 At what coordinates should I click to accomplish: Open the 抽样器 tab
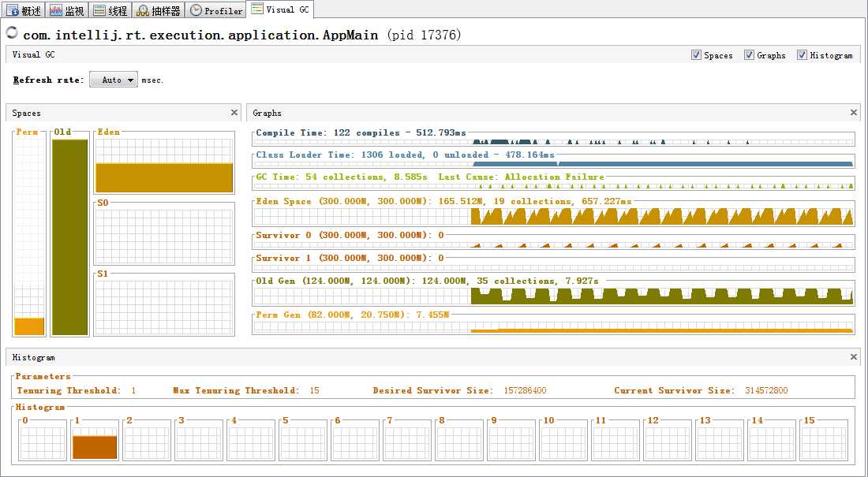point(159,10)
